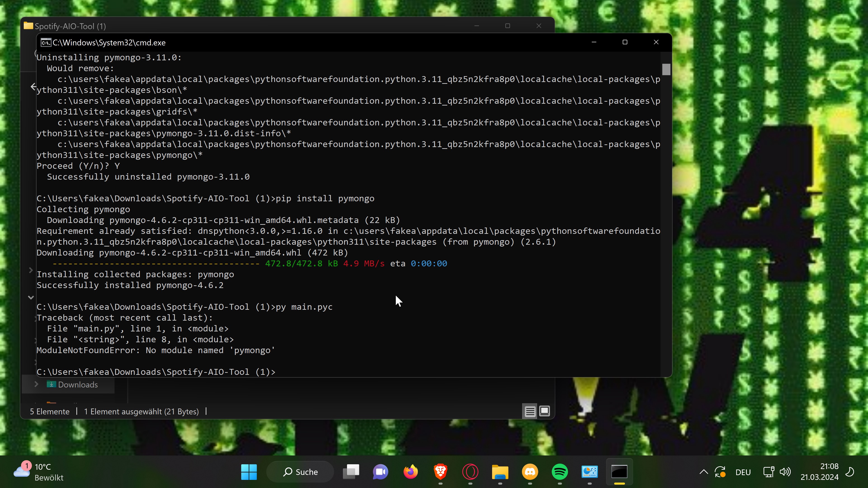Screen dimensions: 868x488
Task: Switch to large icons view in Explorer
Action: [x=545, y=411]
